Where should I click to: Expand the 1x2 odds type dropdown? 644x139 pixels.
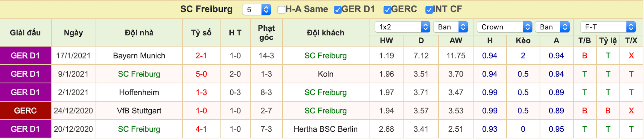(x=402, y=27)
